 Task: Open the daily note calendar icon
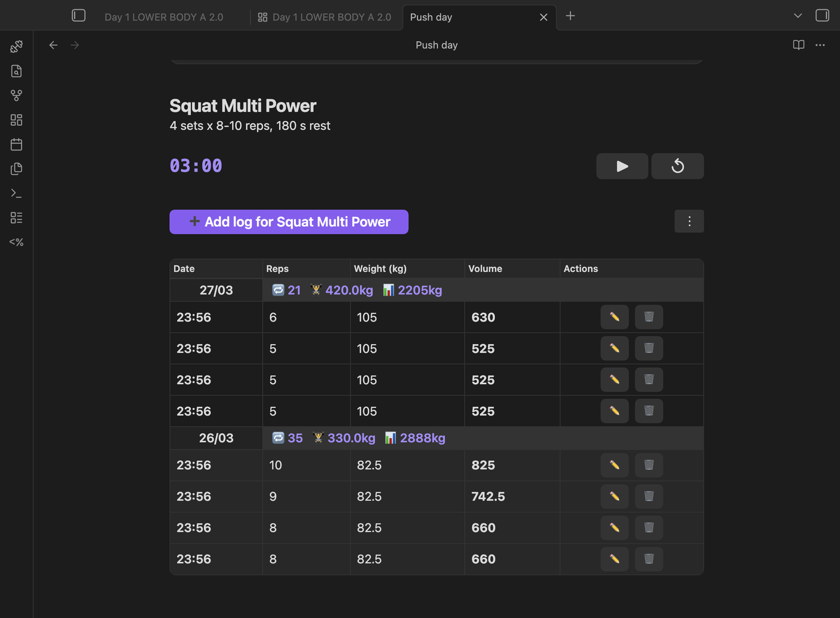click(x=16, y=145)
